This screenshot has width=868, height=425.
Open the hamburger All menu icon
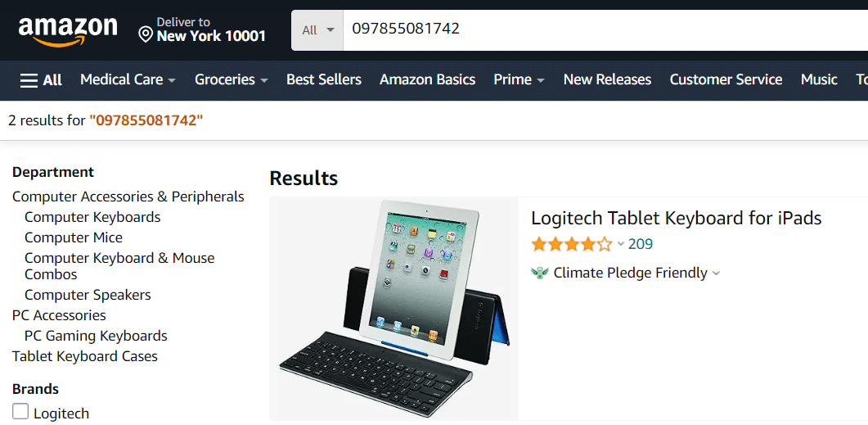(29, 80)
